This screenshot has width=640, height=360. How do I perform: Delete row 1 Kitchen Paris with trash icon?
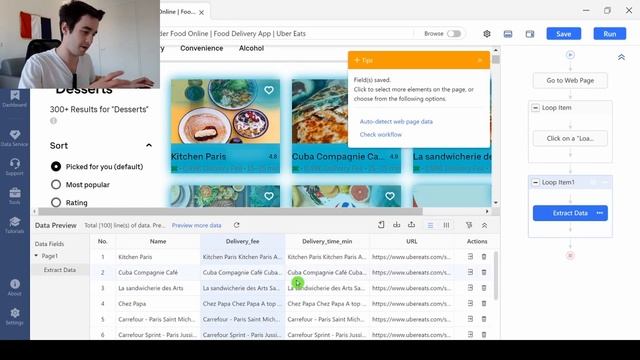click(484, 257)
